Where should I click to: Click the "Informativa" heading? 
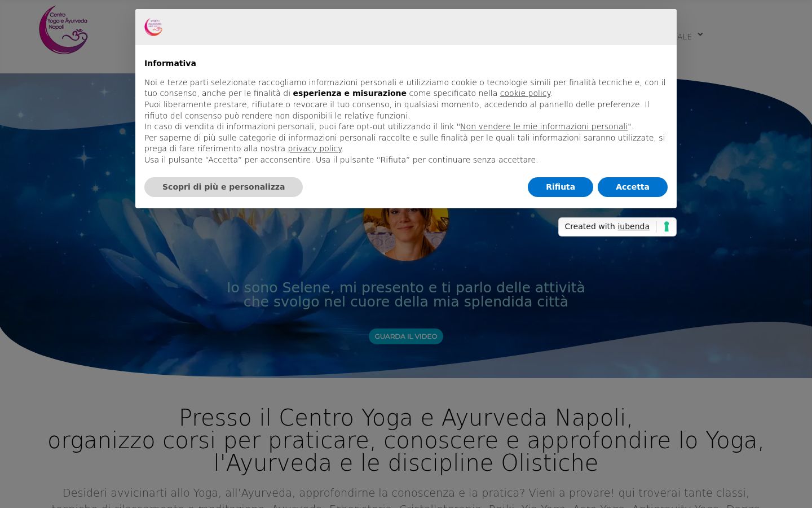[170, 63]
